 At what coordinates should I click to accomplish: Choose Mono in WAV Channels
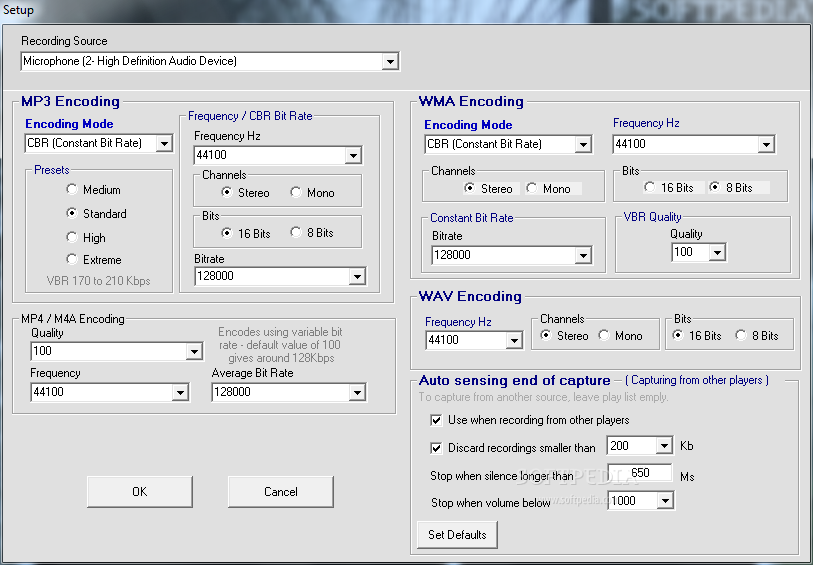tap(604, 335)
